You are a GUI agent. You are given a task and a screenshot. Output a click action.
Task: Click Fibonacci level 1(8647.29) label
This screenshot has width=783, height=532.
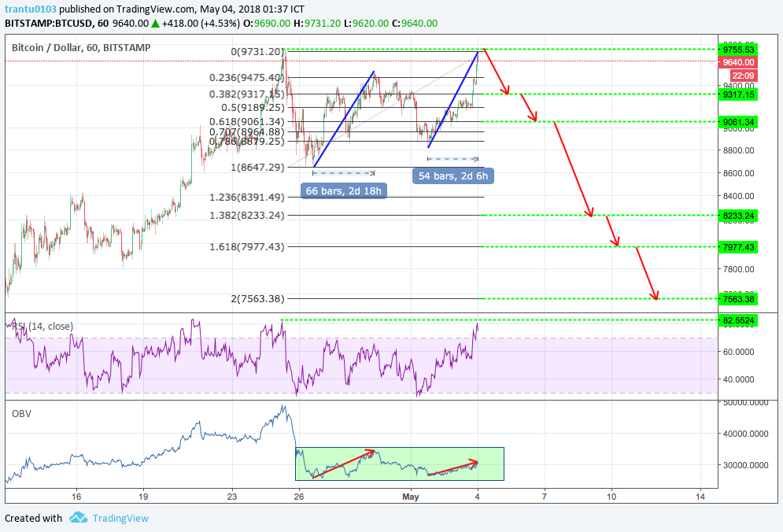tap(257, 167)
